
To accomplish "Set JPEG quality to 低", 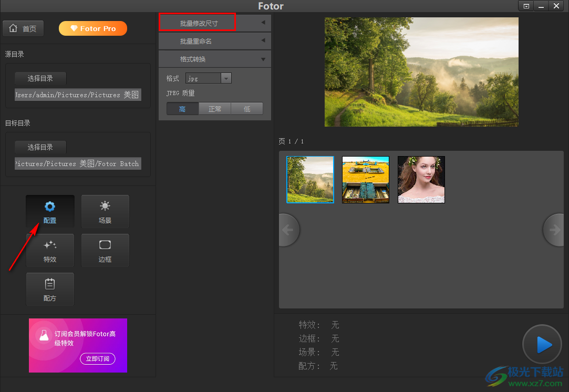I will click(247, 109).
